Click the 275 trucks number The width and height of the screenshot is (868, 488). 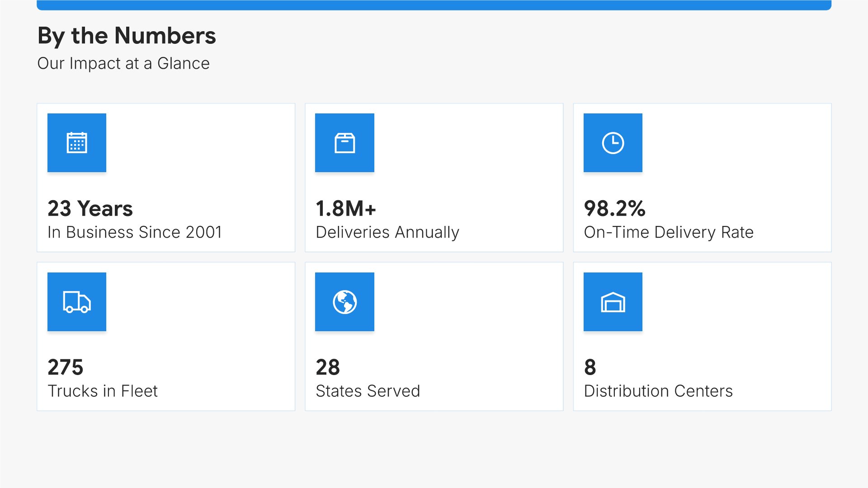click(x=66, y=367)
